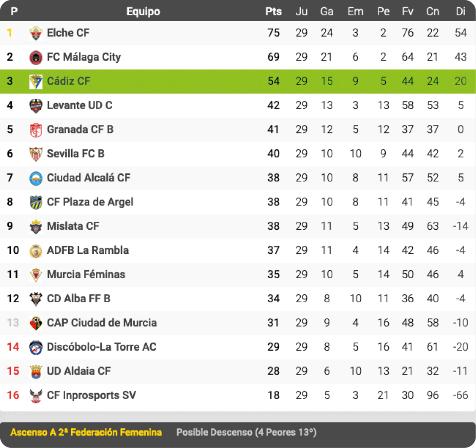Viewport: 476px width, 448px height.
Task: Click the Di goal difference column header
Action: [x=461, y=11]
